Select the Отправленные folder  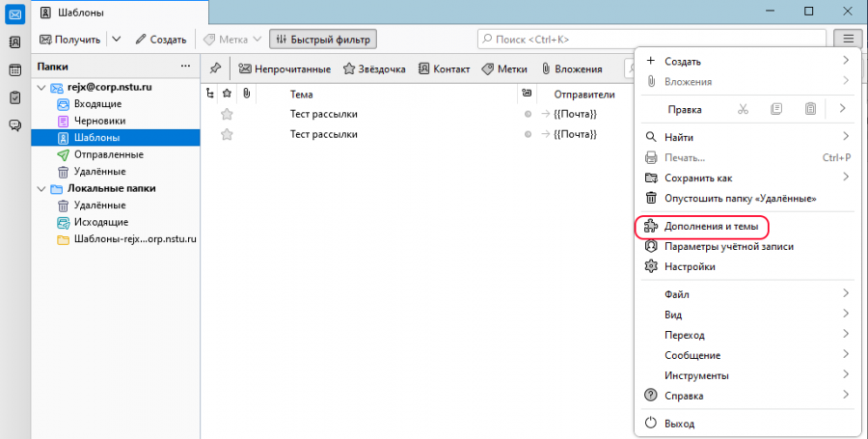[115, 154]
